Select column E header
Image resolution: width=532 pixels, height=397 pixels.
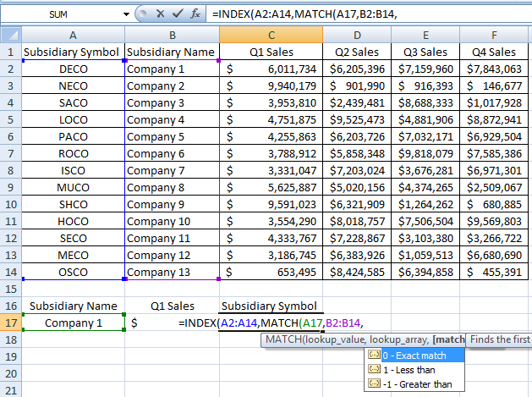pyautogui.click(x=425, y=35)
